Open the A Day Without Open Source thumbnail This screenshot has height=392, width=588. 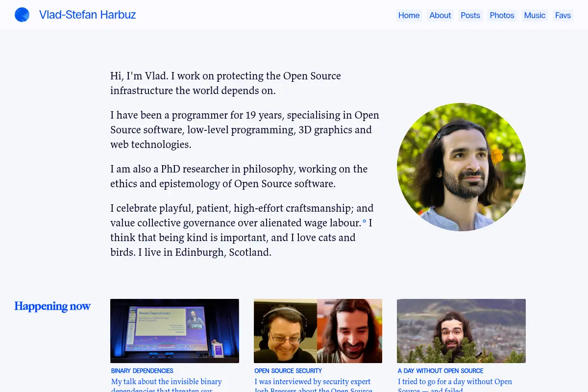[x=461, y=331]
